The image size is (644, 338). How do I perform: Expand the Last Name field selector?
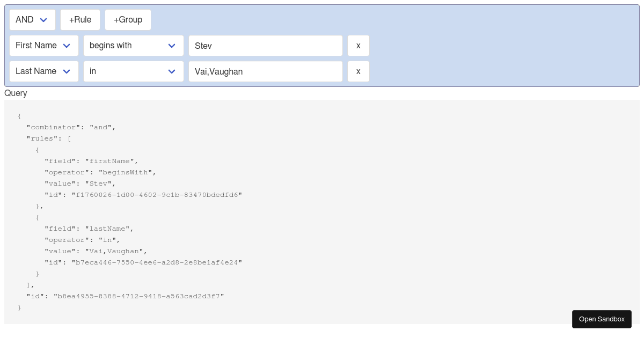pyautogui.click(x=44, y=71)
